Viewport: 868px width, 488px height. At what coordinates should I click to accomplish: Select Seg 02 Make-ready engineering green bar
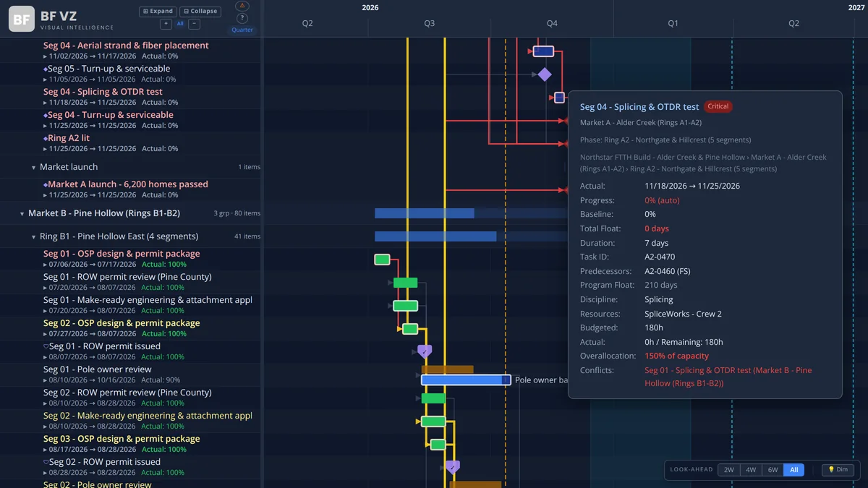coord(433,421)
